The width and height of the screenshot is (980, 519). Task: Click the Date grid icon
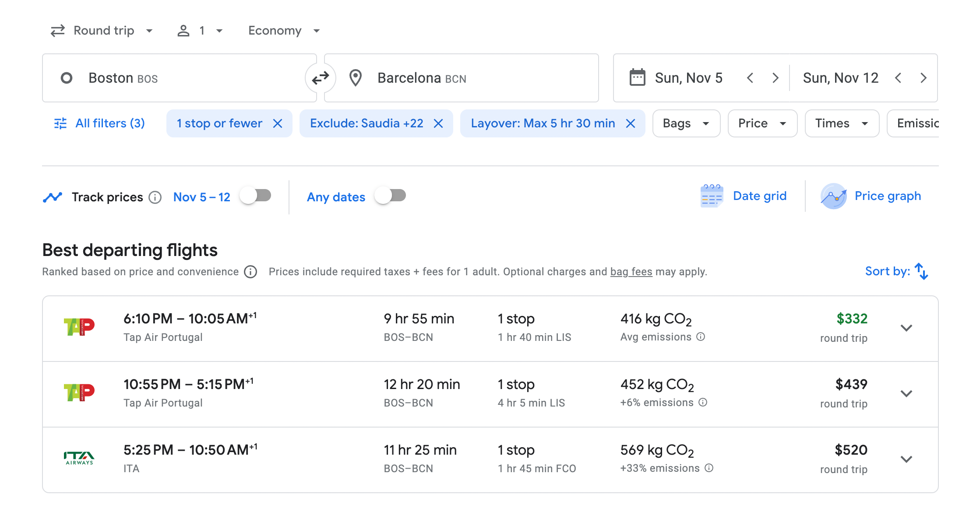(712, 196)
